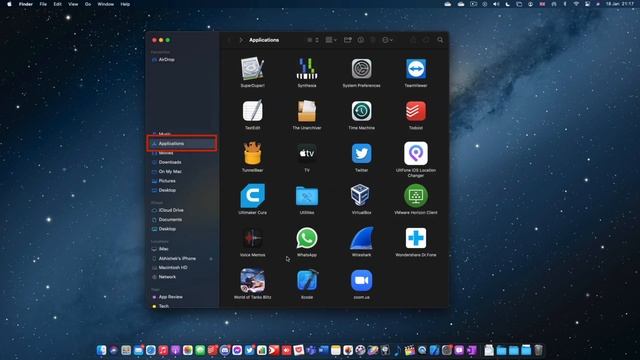This screenshot has width=640, height=360.
Task: Open the Utilities folder
Action: click(x=307, y=196)
